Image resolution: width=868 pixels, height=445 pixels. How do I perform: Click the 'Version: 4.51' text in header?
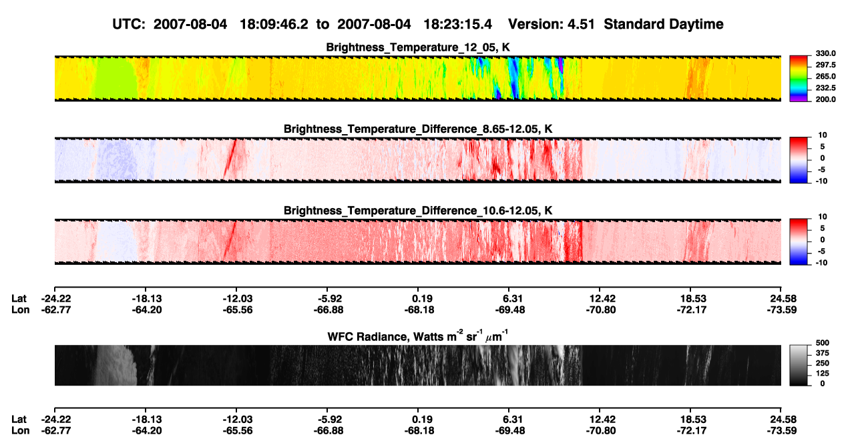(551, 24)
